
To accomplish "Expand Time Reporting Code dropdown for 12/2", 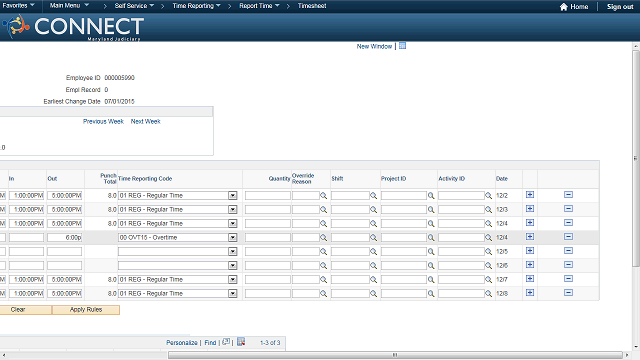I will tap(233, 196).
